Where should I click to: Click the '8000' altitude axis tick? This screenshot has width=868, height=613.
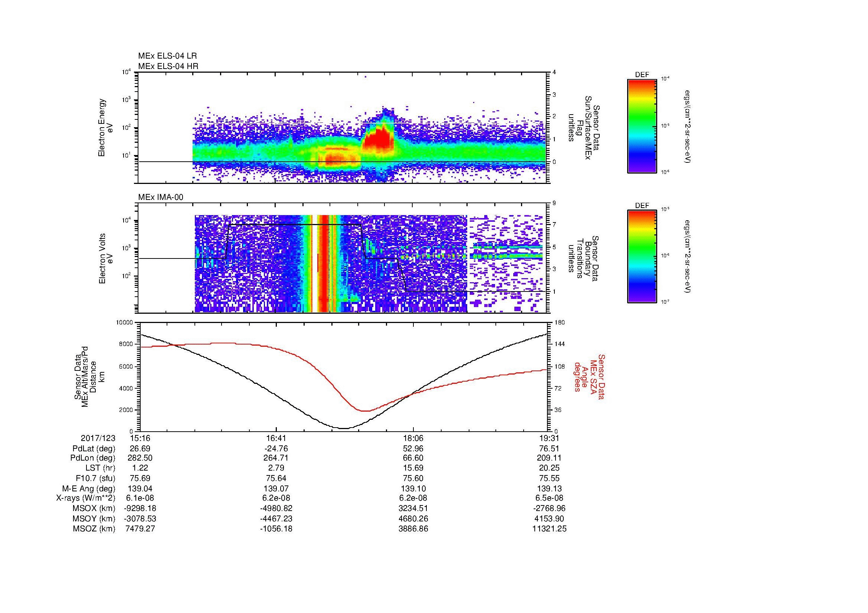click(x=127, y=344)
